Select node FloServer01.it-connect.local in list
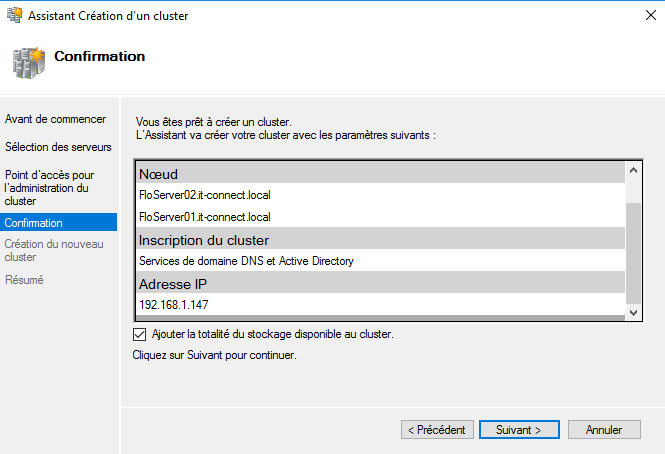 [x=205, y=217]
